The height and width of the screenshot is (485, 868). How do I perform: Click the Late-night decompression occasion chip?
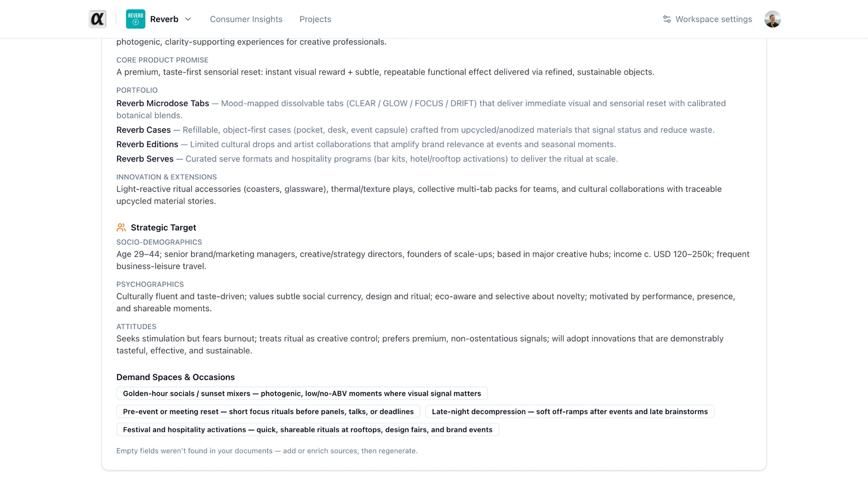(570, 412)
